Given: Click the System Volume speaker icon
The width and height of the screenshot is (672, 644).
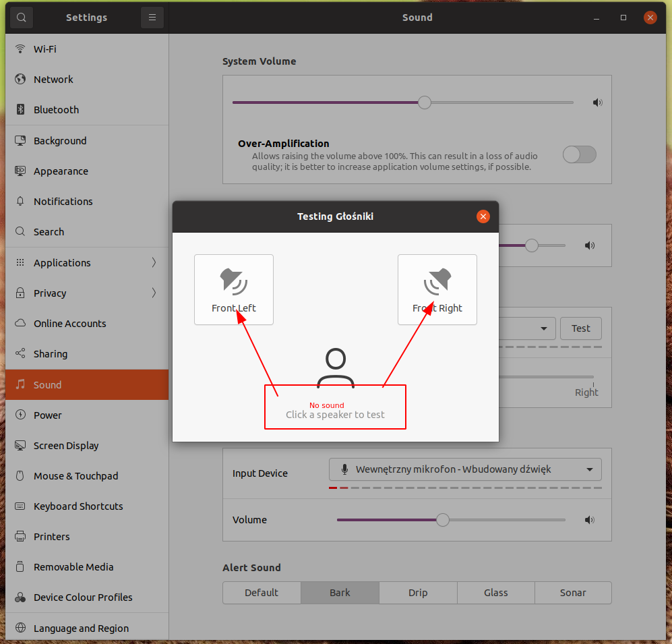Looking at the screenshot, I should click(597, 103).
